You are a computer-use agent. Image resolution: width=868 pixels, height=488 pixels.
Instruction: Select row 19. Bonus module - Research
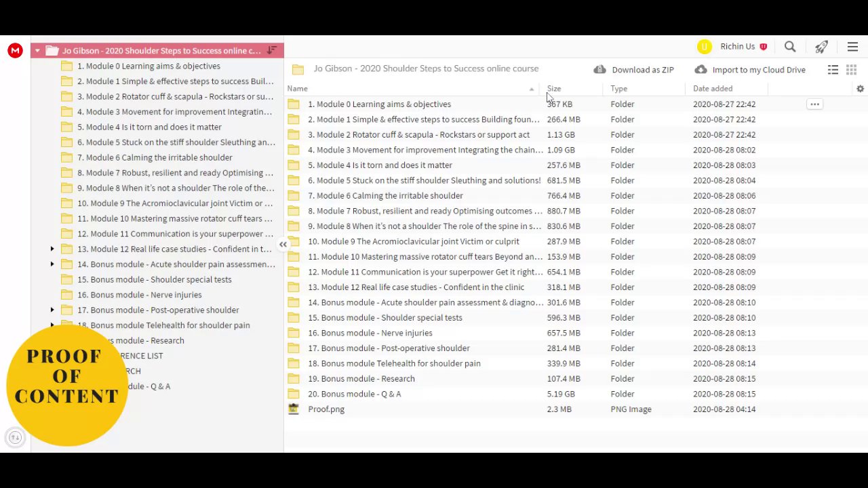(x=575, y=379)
